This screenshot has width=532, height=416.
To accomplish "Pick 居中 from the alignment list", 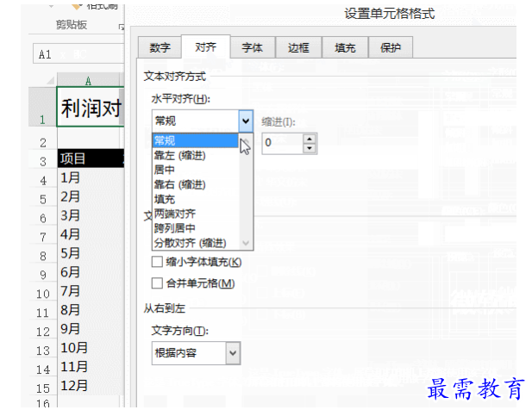I will pos(195,170).
